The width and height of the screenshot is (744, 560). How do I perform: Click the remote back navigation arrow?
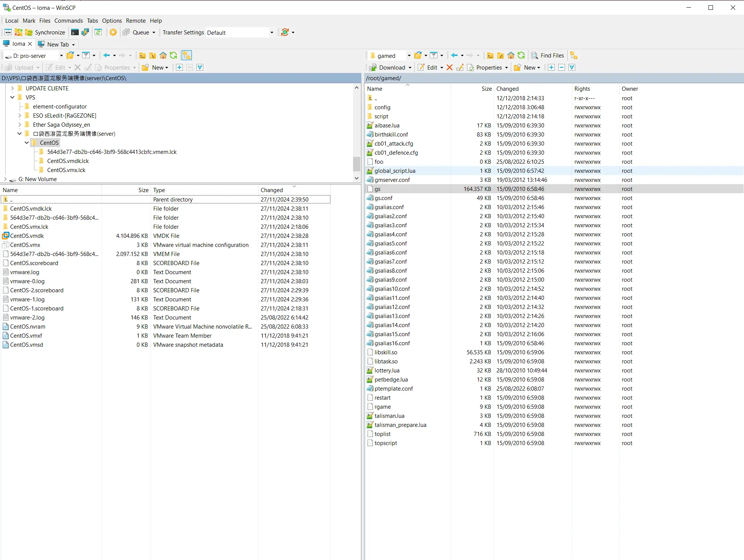tap(454, 56)
